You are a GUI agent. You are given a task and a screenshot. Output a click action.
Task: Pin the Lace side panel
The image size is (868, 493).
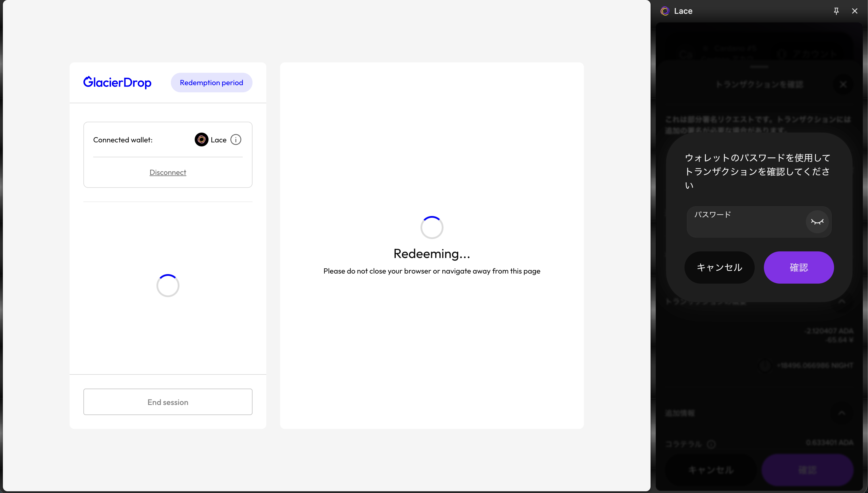coord(836,11)
